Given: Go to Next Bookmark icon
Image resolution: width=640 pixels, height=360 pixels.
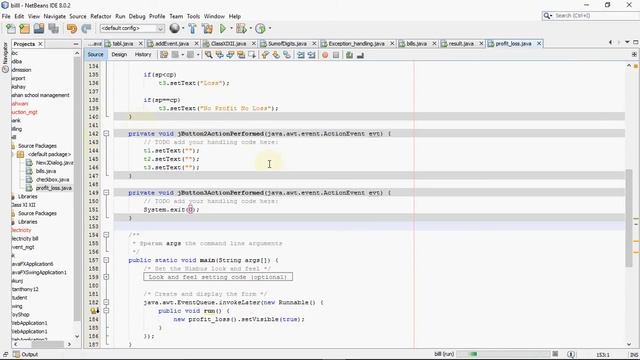Looking at the screenshot, I should pyautogui.click(x=276, y=55).
